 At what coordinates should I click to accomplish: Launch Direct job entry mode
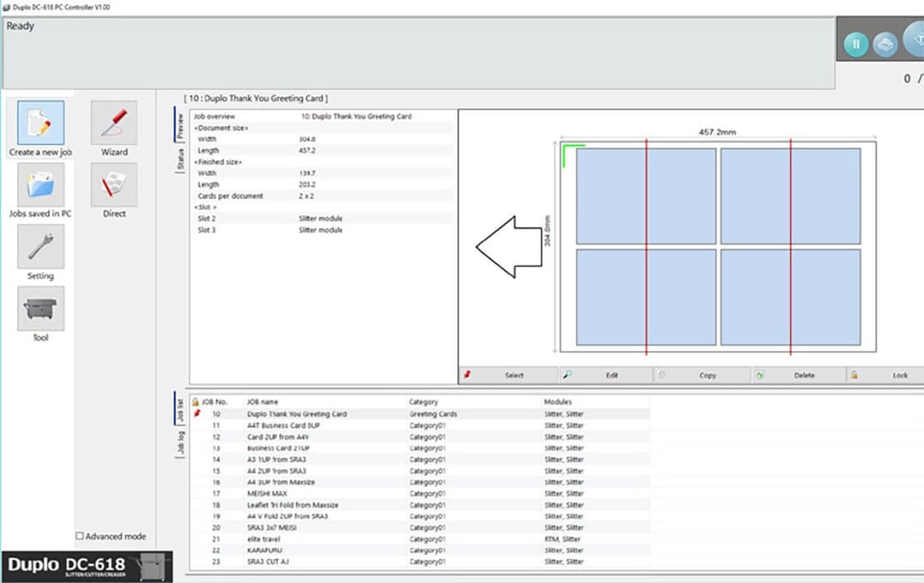[x=114, y=185]
